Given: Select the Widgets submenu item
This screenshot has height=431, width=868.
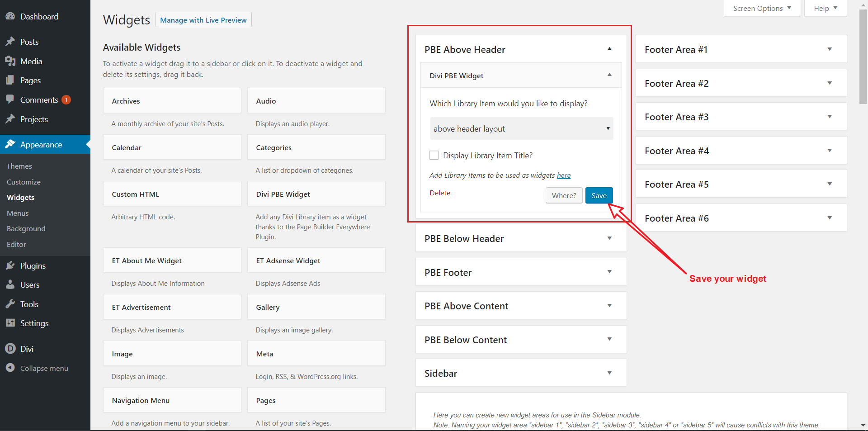Looking at the screenshot, I should (x=20, y=197).
